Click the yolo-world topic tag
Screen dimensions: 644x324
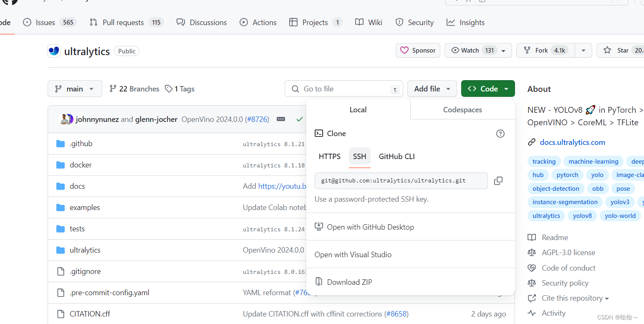(x=620, y=216)
